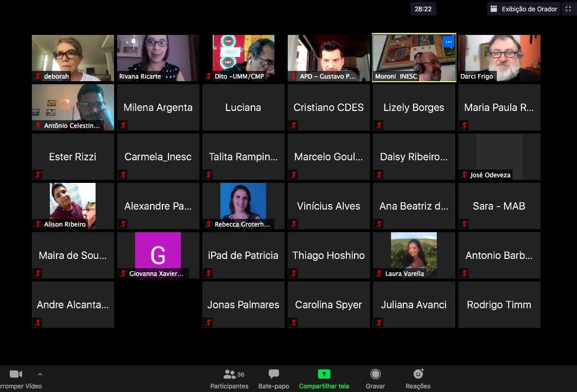Viewport: 577px width, 392px height.
Task: Expand video options arrow next to camera
Action: (40, 375)
